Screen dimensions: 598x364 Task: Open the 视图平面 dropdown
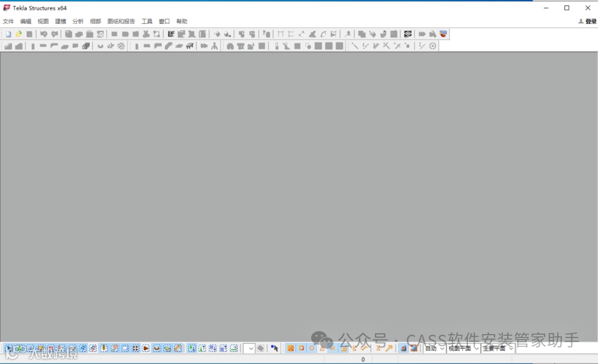[x=463, y=349]
